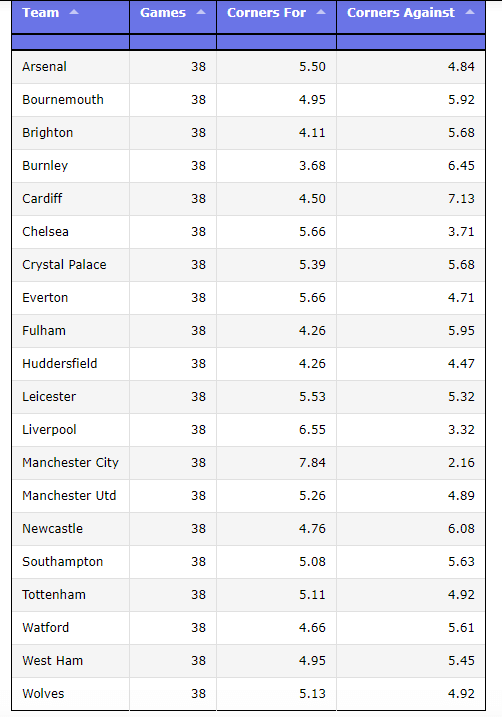The width and height of the screenshot is (502, 717).
Task: Click the sort arrow beside Corners Against
Action: [470, 12]
